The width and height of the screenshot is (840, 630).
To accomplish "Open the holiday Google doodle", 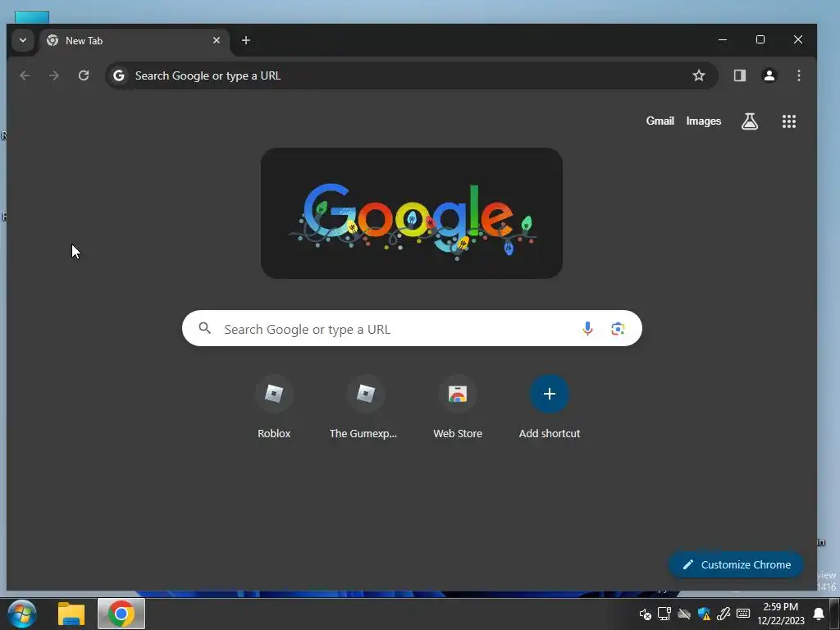I will [412, 213].
